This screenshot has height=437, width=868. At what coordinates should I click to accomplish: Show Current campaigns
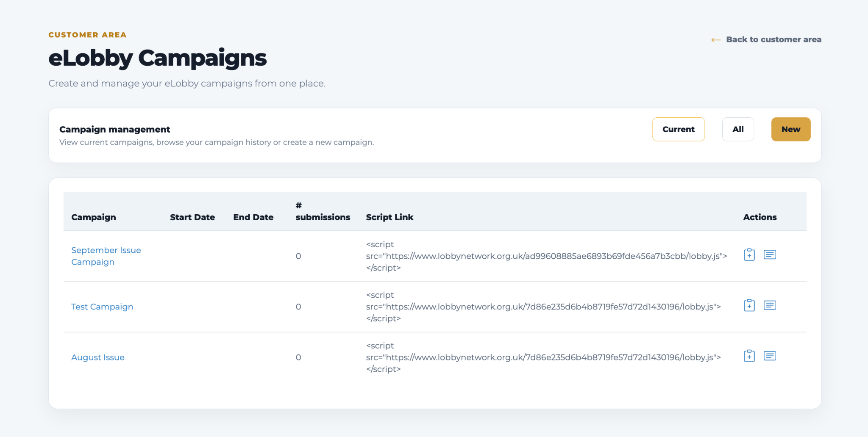pos(678,129)
